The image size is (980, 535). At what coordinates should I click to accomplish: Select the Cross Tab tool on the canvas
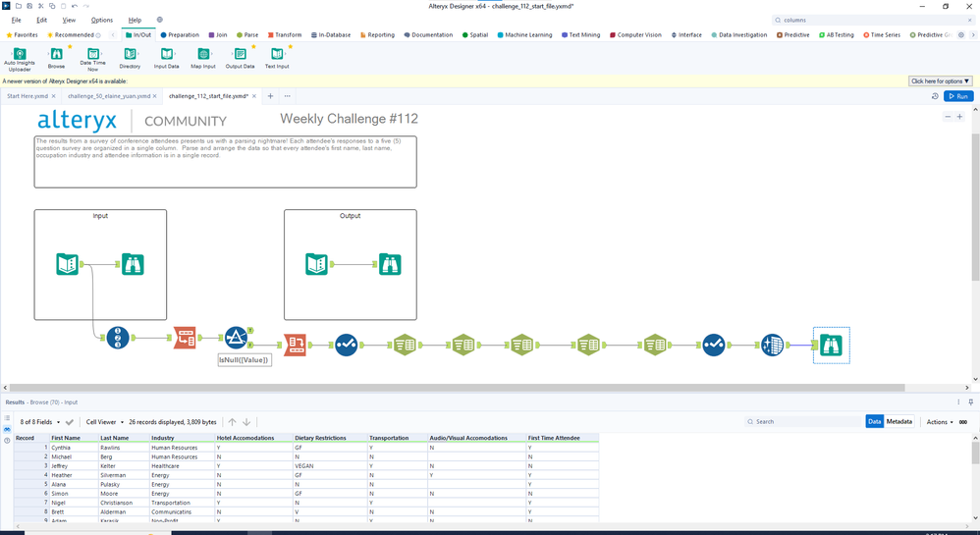[x=295, y=345]
